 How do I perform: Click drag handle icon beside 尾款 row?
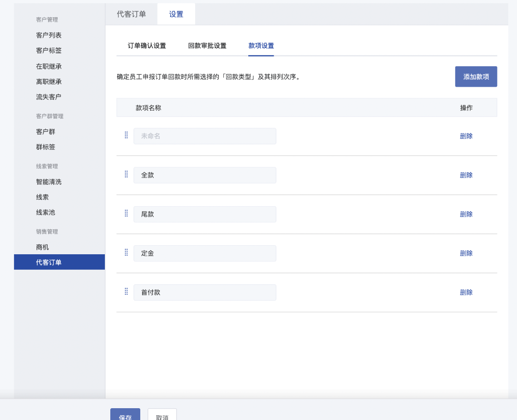point(126,213)
